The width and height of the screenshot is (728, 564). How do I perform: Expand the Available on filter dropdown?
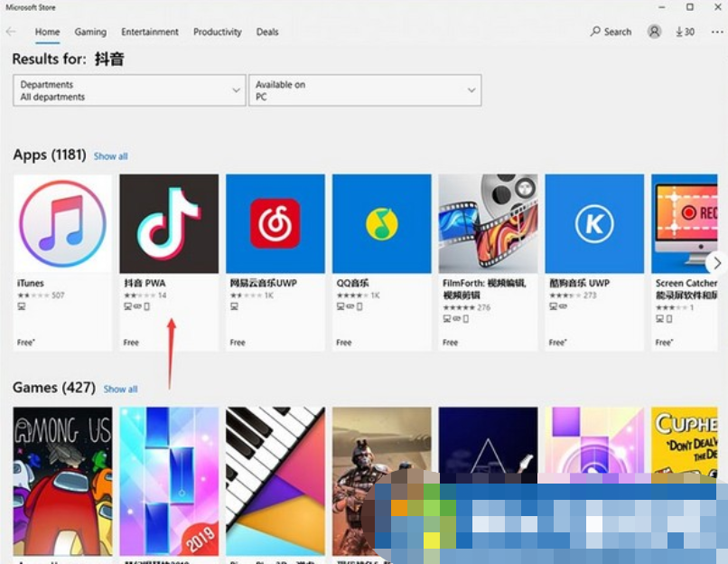tap(365, 90)
